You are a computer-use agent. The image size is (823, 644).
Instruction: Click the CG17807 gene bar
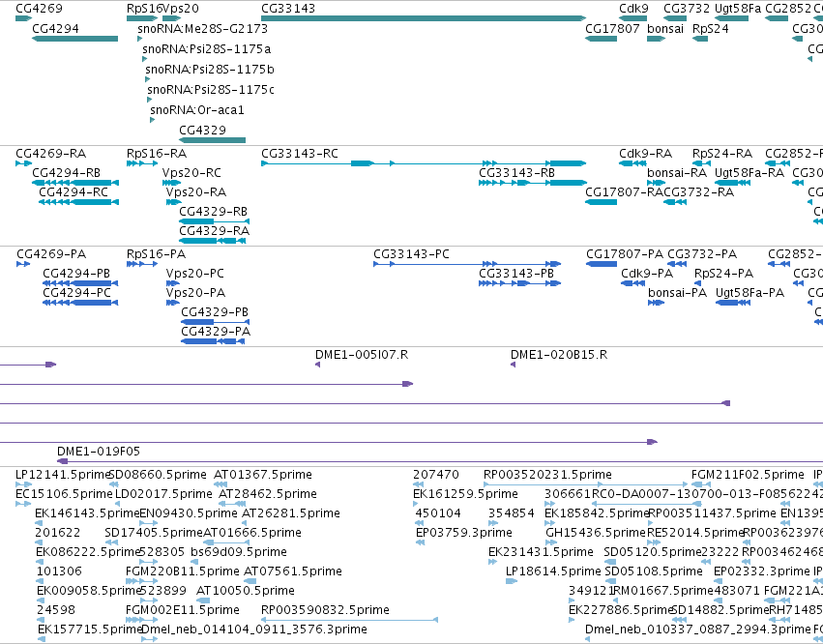point(601,39)
